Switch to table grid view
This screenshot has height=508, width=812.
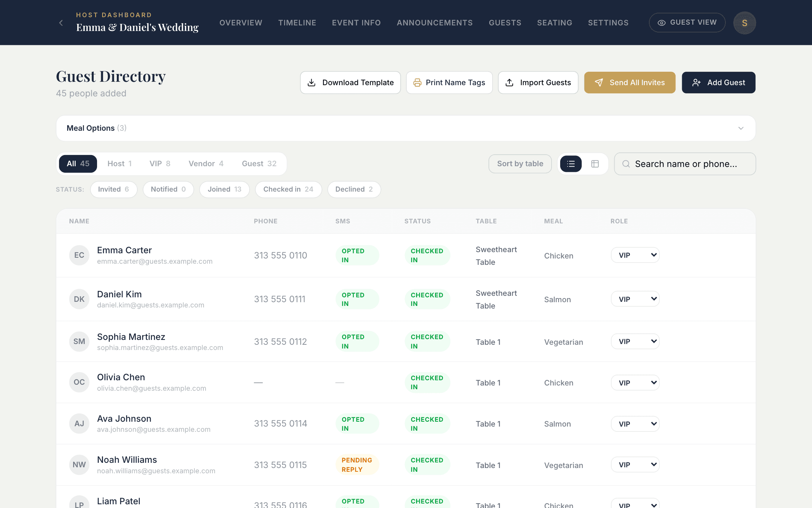595,164
